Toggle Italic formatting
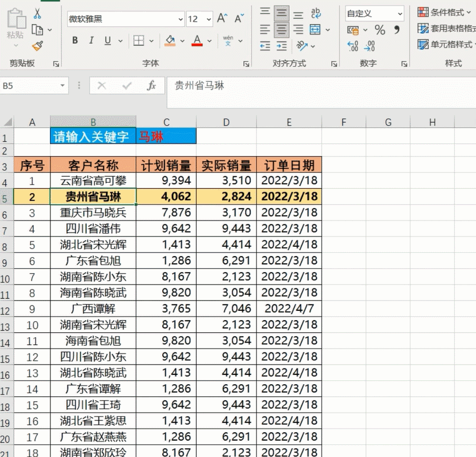Image resolution: width=476 pixels, height=457 pixels. pos(91,41)
